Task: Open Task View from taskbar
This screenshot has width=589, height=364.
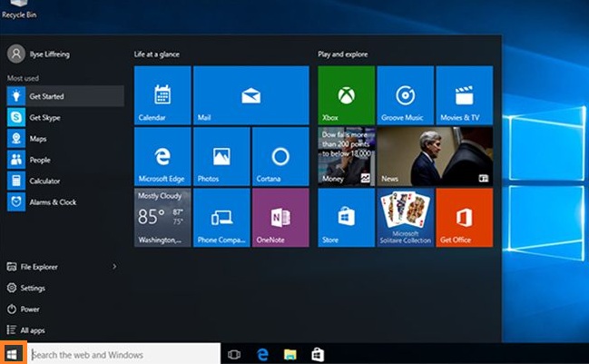Action: pos(234,354)
